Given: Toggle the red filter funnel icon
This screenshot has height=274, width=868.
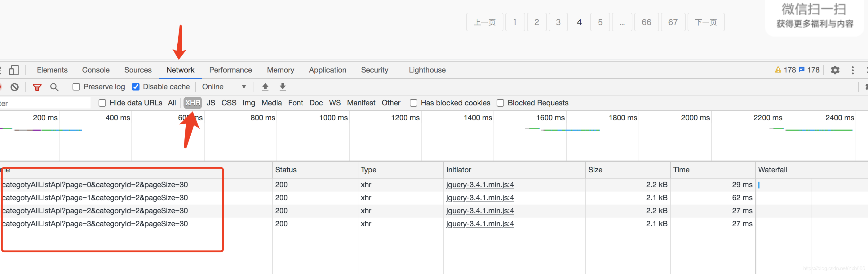Looking at the screenshot, I should 37,87.
